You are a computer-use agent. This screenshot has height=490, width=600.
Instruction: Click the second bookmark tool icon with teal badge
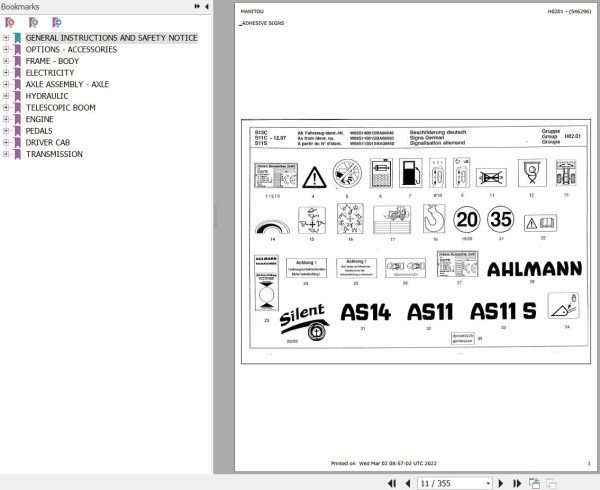pos(33,23)
